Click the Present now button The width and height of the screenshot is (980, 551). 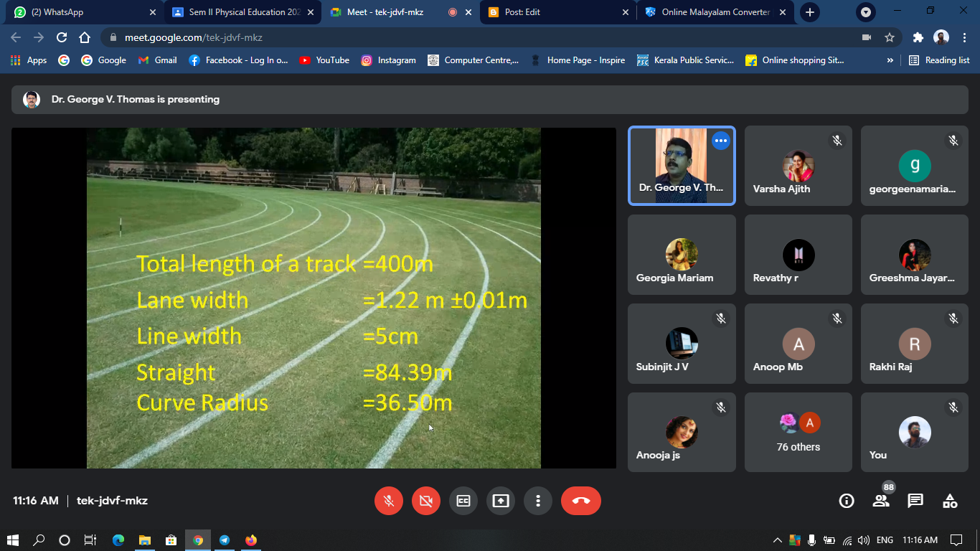coord(501,501)
